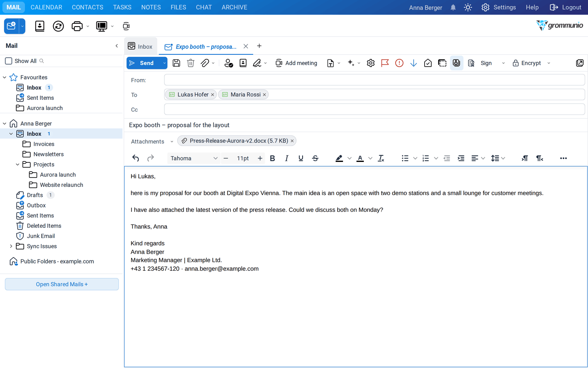
Task: Open the Encrypt dropdown arrow
Action: click(549, 63)
